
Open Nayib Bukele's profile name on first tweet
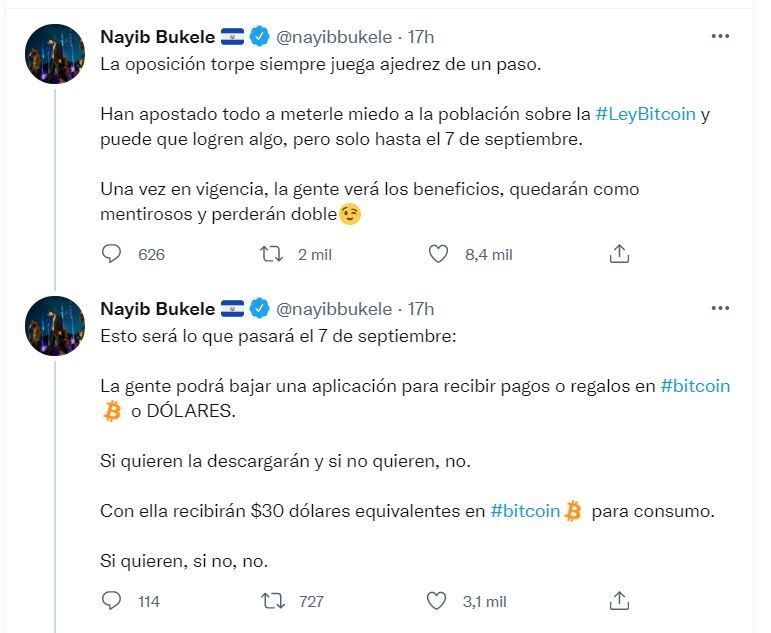[157, 37]
